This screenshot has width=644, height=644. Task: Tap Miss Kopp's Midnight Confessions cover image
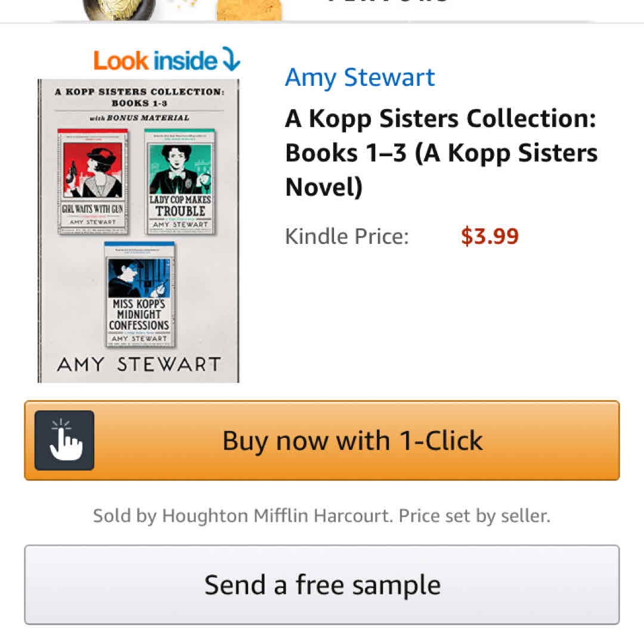(140, 294)
